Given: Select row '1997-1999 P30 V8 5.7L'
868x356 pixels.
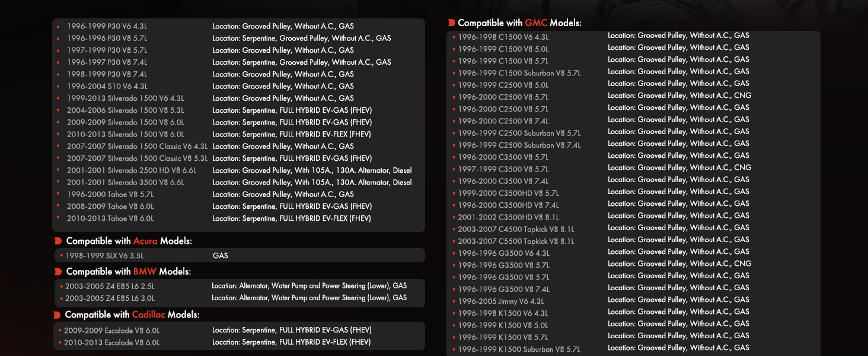Looking at the screenshot, I should point(107,50).
